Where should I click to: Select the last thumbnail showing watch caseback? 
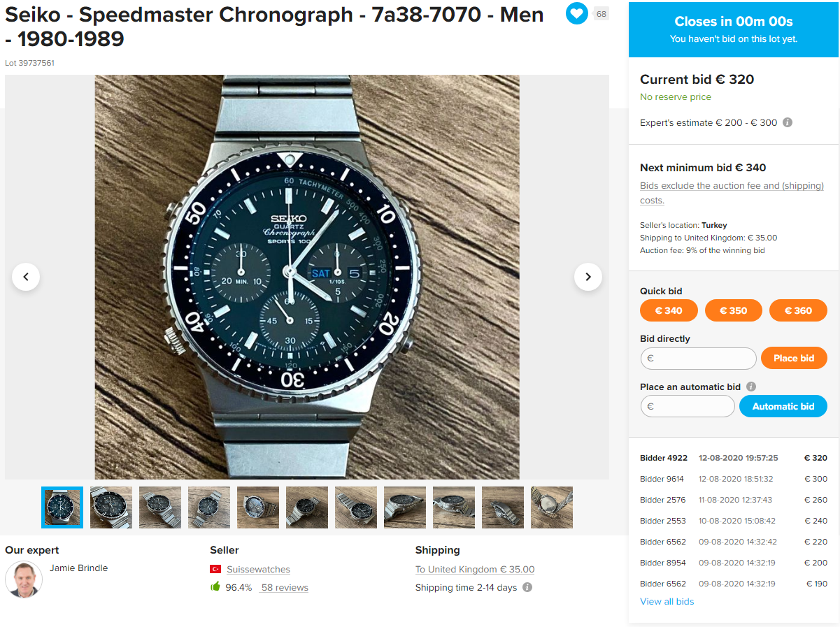click(552, 507)
